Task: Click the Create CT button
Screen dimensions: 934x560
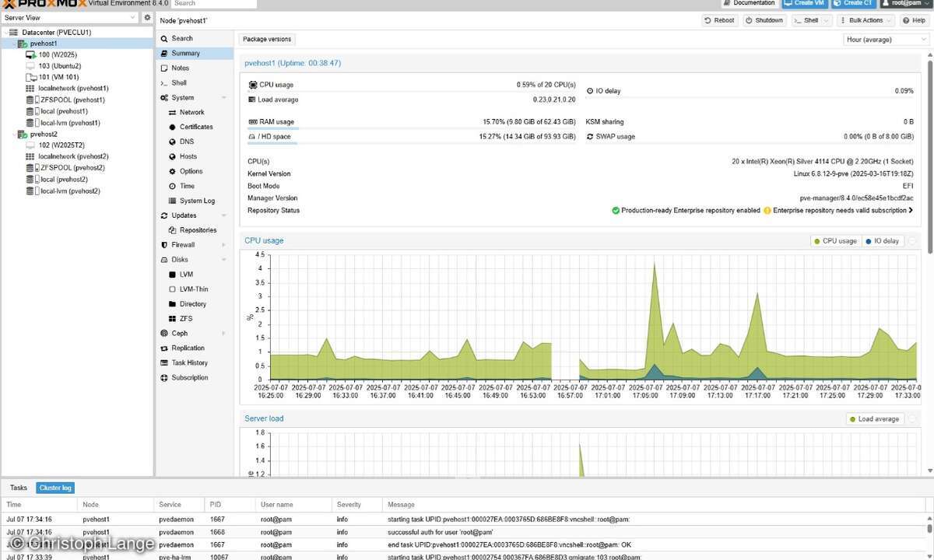Action: (x=854, y=3)
